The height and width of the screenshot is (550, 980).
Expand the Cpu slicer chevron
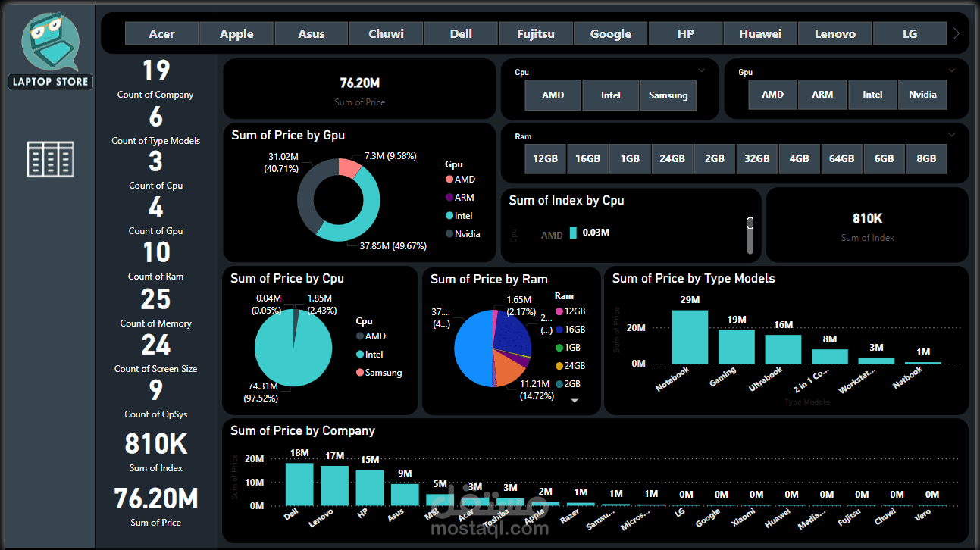click(701, 70)
